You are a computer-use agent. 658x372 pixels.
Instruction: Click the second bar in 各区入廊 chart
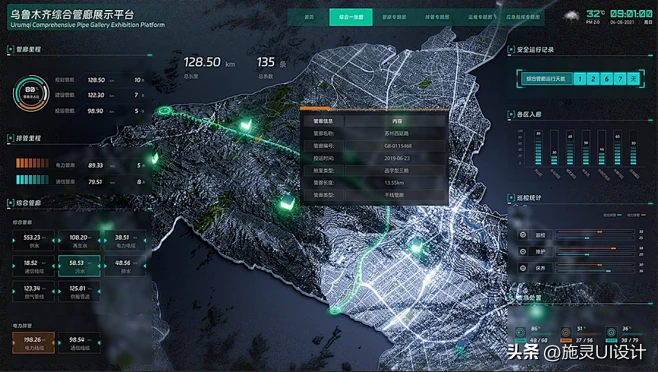tap(554, 147)
